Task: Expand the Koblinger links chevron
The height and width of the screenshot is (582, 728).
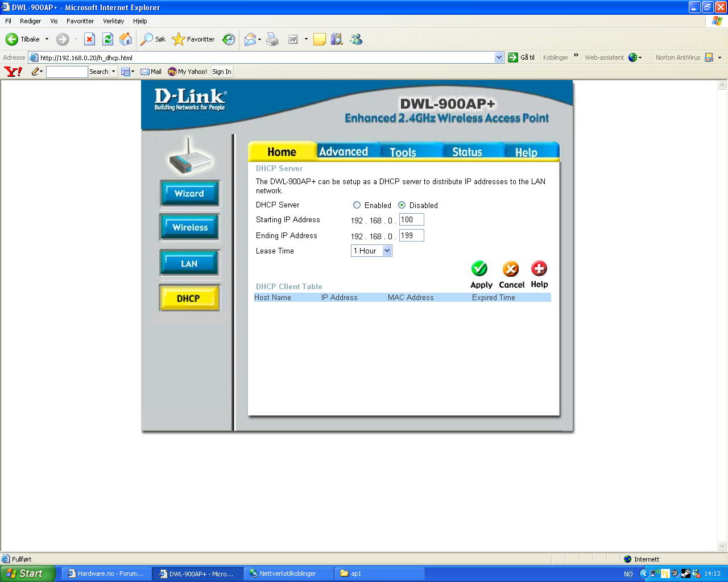Action: pyautogui.click(x=576, y=56)
